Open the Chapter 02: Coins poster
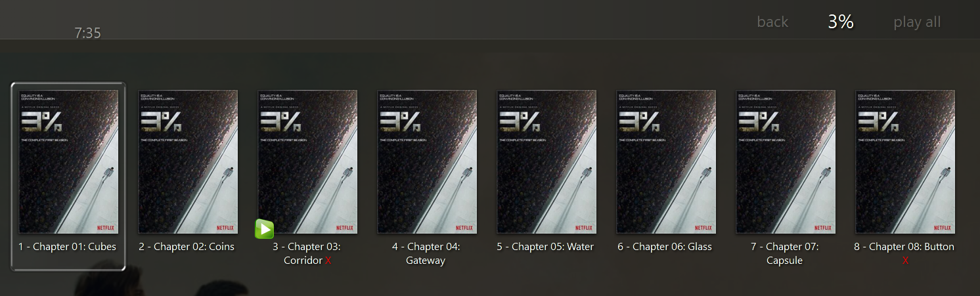The height and width of the screenshot is (296, 980). click(188, 161)
